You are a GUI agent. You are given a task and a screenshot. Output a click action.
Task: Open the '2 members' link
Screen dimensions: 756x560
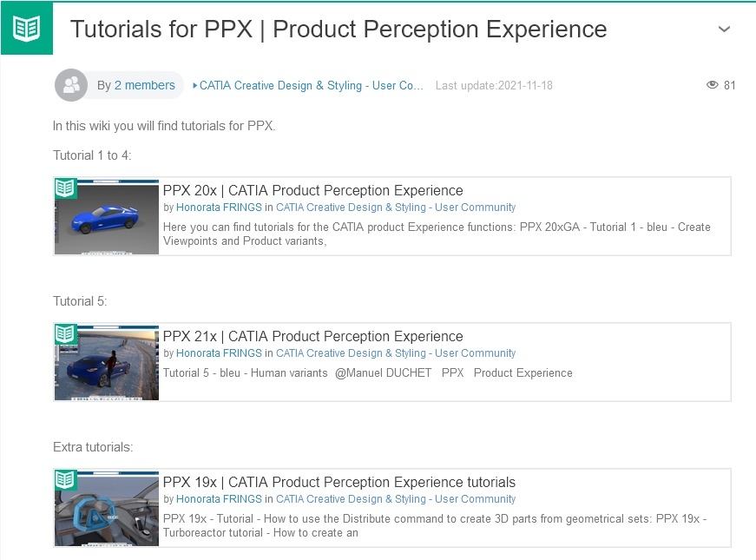(x=144, y=85)
